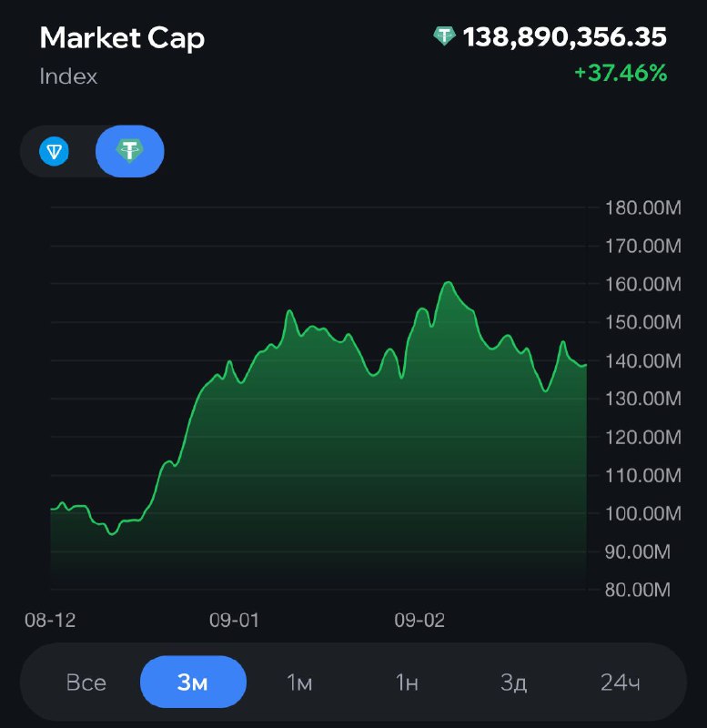
Task: Choose the 1н weekly range
Action: click(x=407, y=682)
